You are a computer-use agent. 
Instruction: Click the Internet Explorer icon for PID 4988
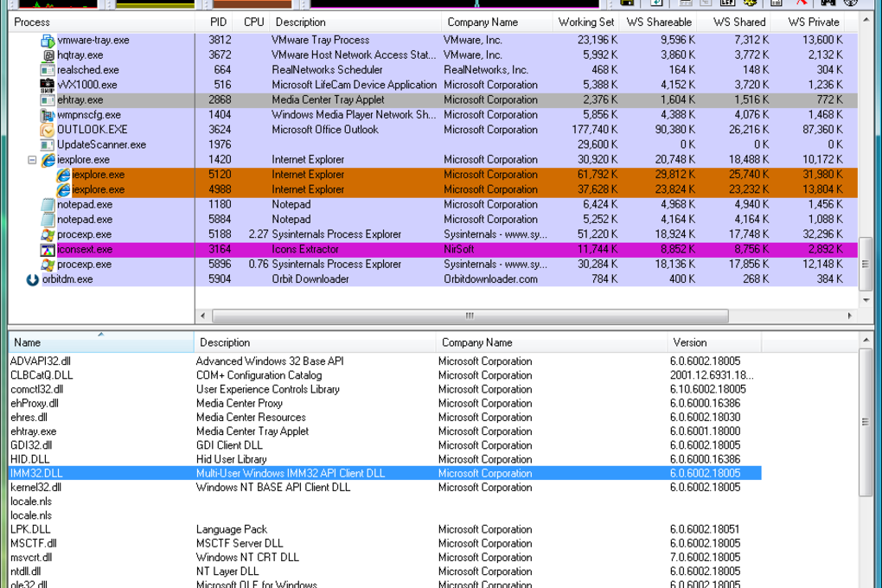pos(63,189)
